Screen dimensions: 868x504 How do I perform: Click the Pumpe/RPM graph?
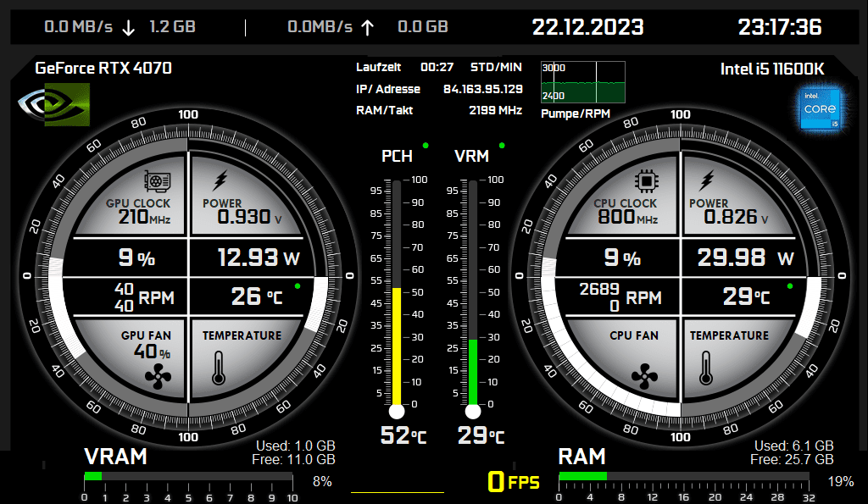tap(583, 82)
